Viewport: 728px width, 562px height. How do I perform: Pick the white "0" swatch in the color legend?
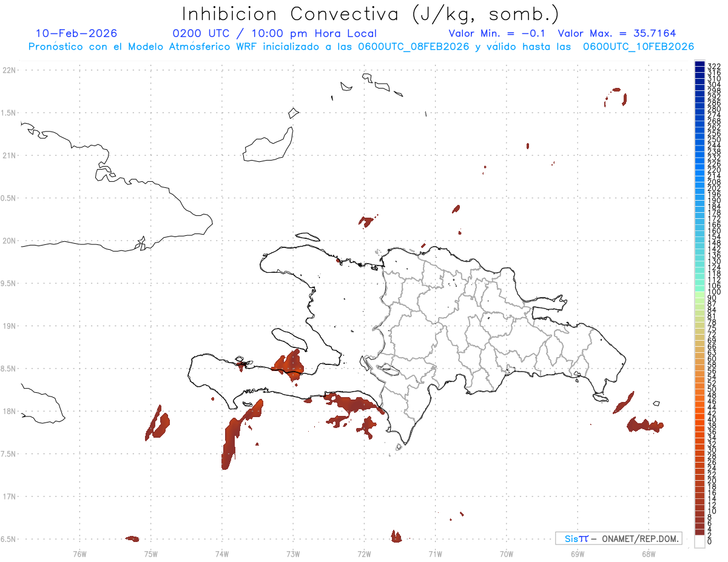pyautogui.click(x=699, y=543)
